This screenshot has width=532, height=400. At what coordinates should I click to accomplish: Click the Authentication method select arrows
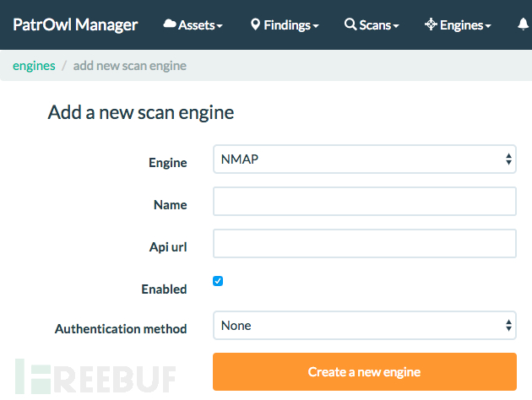click(508, 326)
